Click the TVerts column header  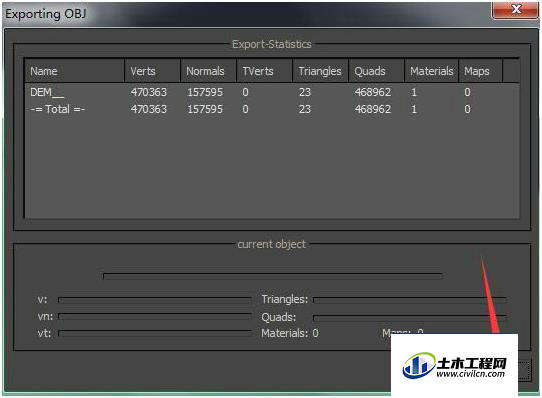(x=264, y=71)
